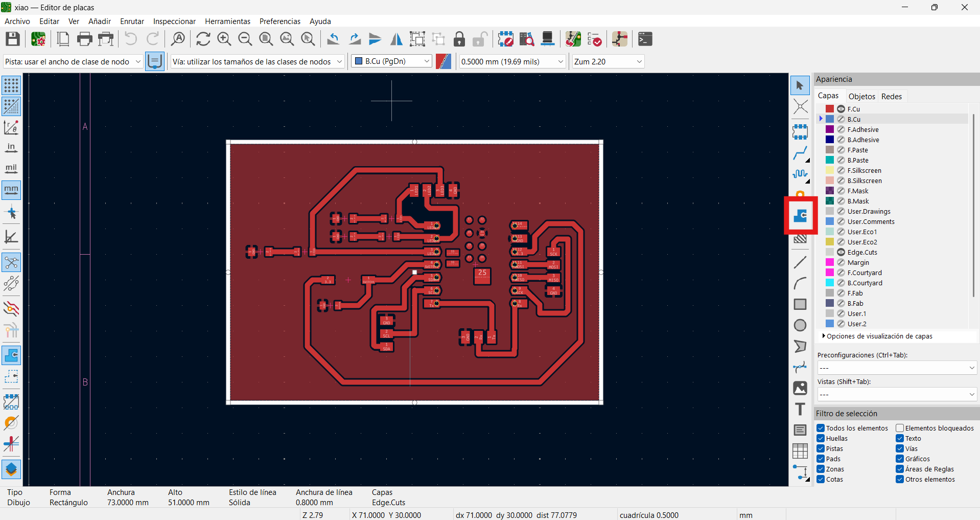This screenshot has width=980, height=520.
Task: Uncheck the Pistas filter checkbox
Action: click(x=821, y=448)
